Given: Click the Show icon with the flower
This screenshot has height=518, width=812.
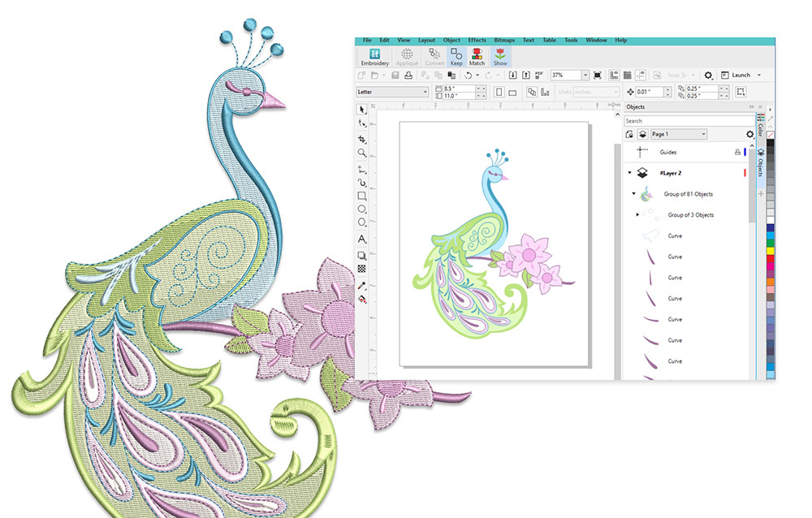Looking at the screenshot, I should (500, 55).
